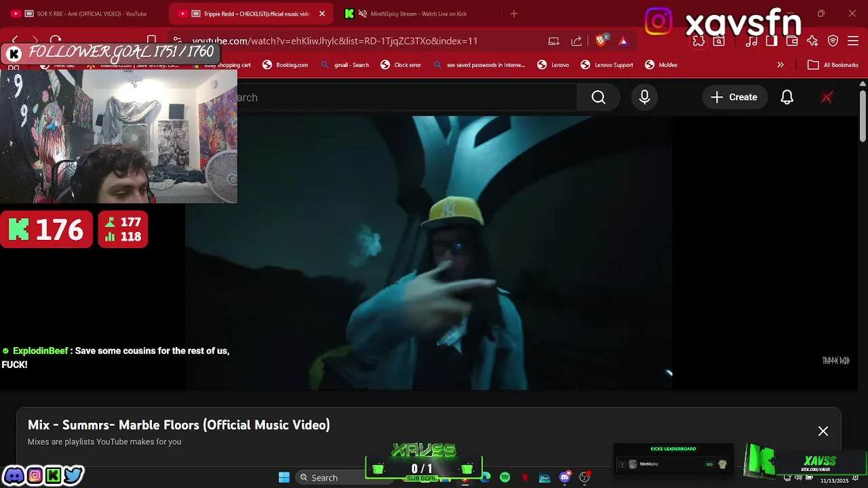Open the Lenovo bookmark
The image size is (868, 488).
point(553,65)
